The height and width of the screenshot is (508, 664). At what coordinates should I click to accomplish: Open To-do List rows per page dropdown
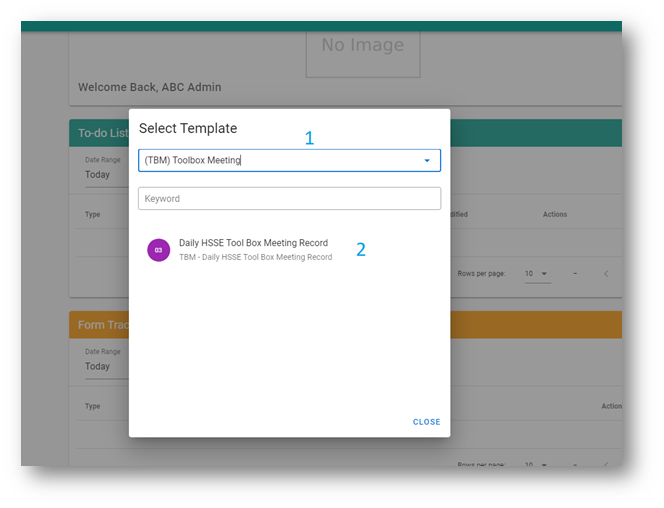click(537, 274)
